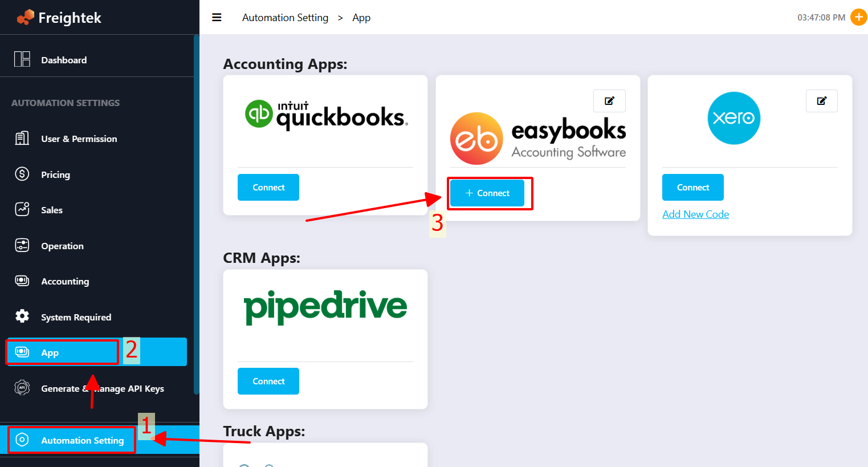Click the orange plus icon at top right
The width and height of the screenshot is (868, 467).
tap(858, 17)
